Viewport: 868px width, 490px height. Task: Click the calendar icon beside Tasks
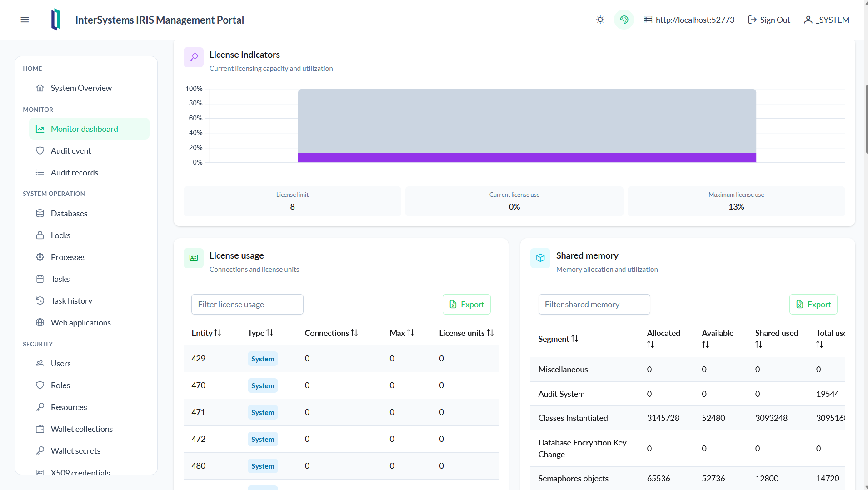(40, 279)
